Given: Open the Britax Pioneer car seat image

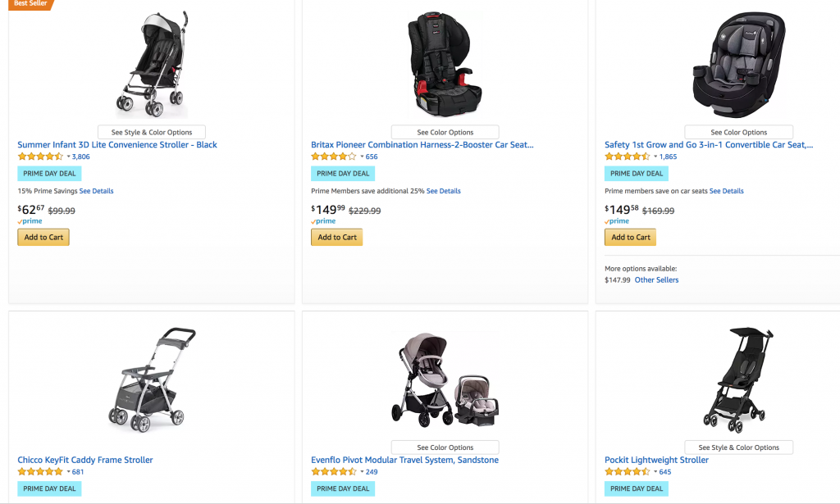Looking at the screenshot, I should pos(444,66).
